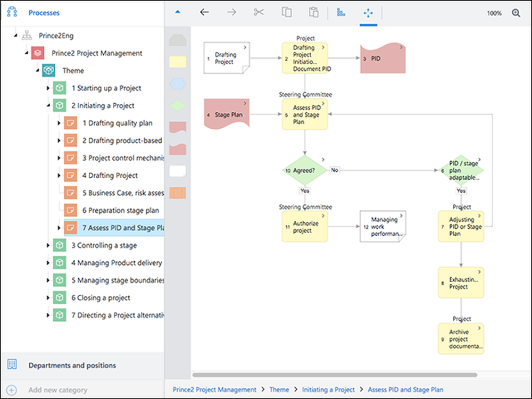Click the collapse up arrow in toolbar

click(x=178, y=12)
